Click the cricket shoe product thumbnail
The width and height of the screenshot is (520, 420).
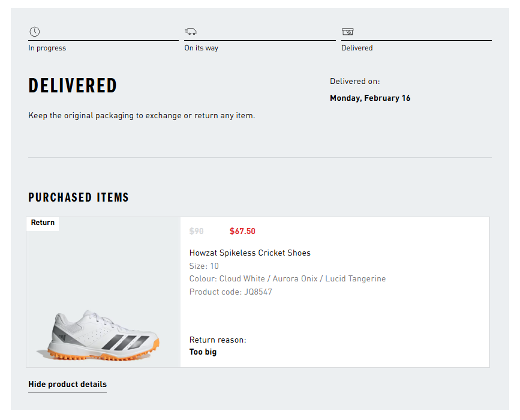coord(103,330)
